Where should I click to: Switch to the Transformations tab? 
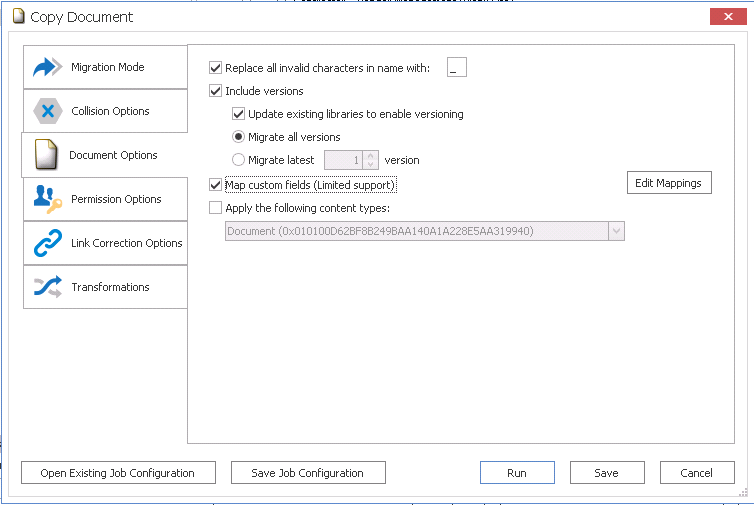pos(110,287)
